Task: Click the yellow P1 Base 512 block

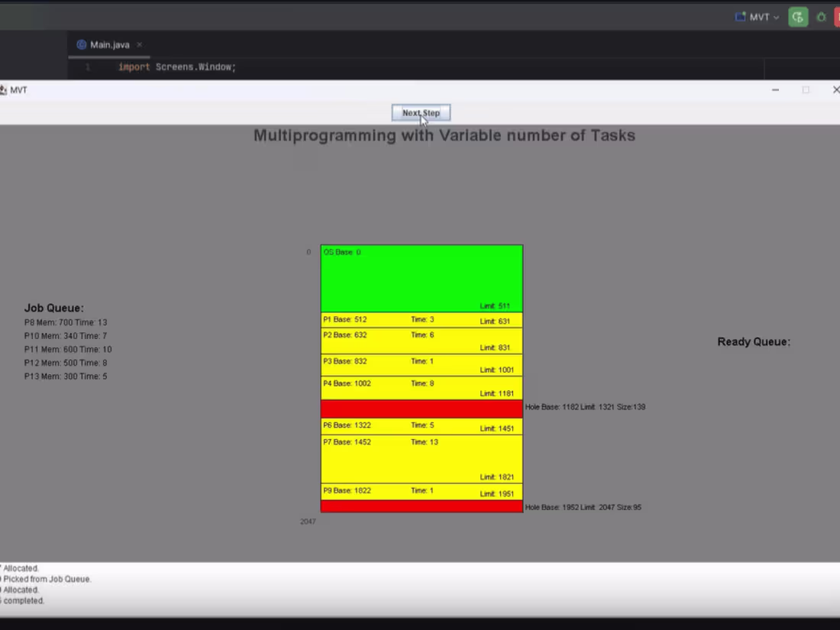Action: (421, 320)
